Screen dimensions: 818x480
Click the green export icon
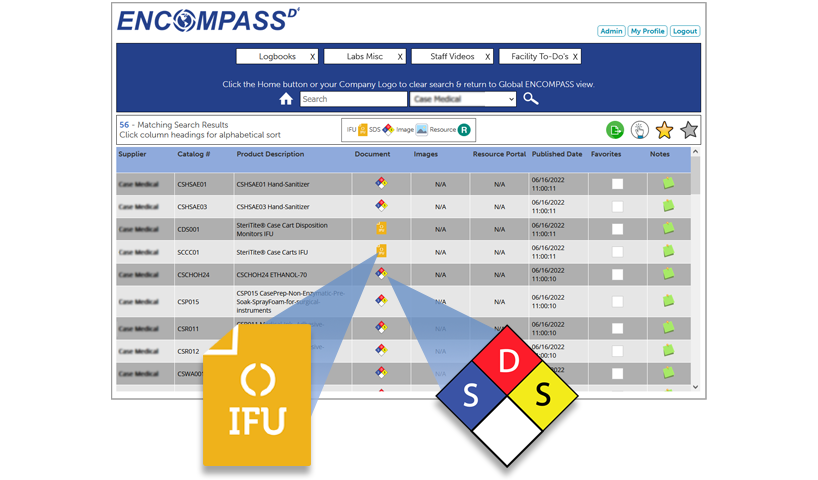[615, 130]
